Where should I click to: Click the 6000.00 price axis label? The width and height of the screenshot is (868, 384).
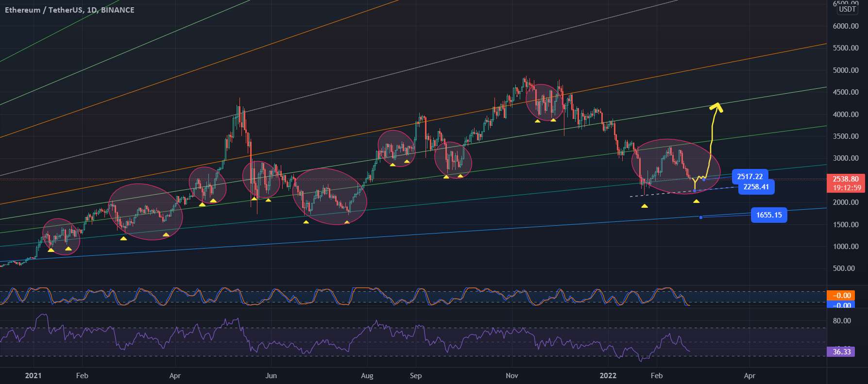point(846,26)
